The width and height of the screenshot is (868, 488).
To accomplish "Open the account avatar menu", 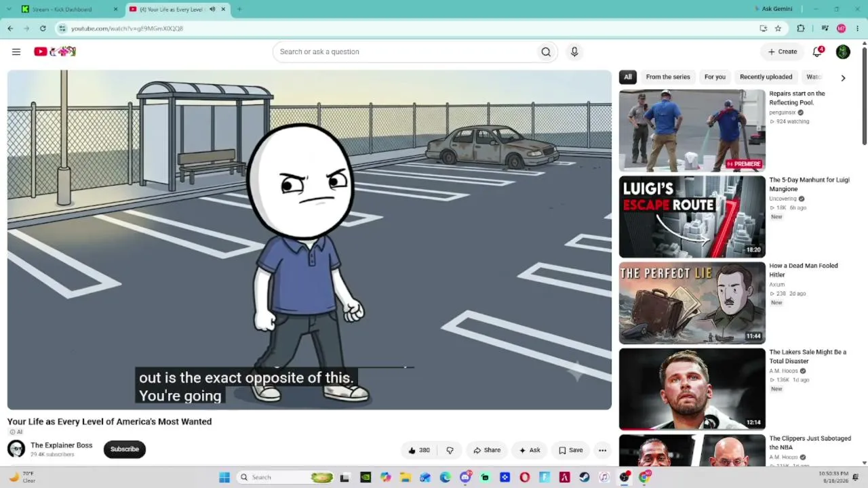I will coord(843,52).
